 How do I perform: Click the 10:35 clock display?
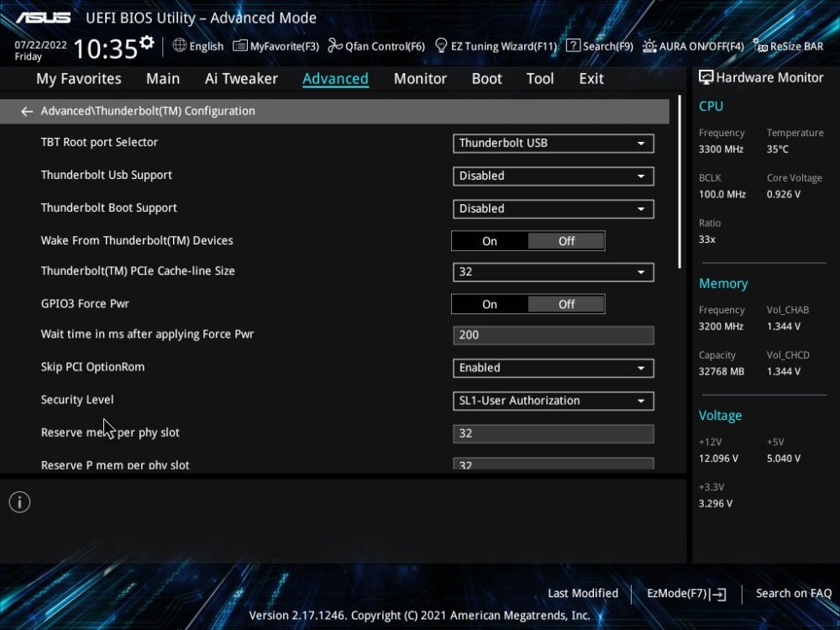106,50
